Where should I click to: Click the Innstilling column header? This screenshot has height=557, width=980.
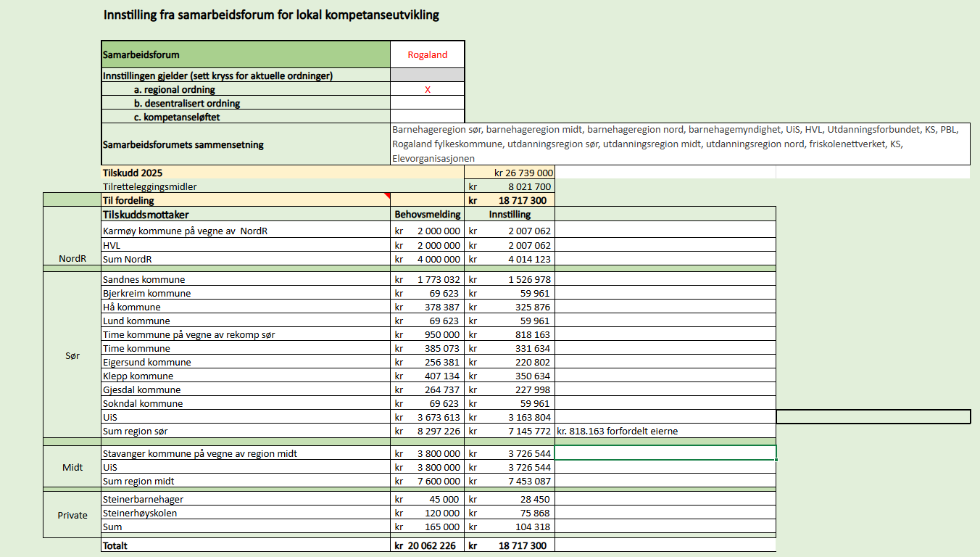click(x=510, y=214)
